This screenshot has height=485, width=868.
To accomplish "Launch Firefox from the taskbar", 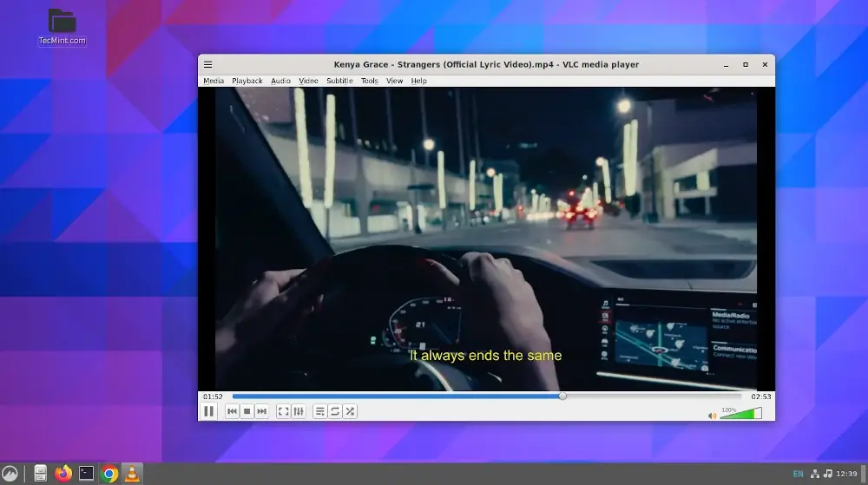I will (63, 474).
